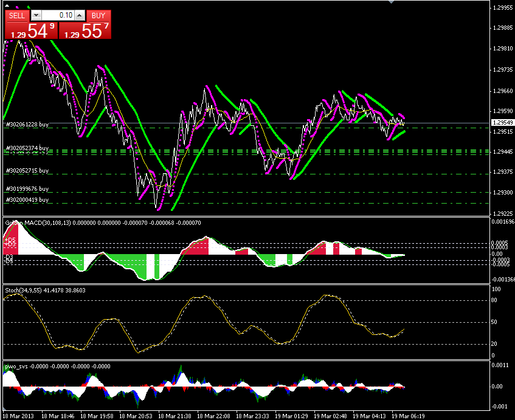The width and height of the screenshot is (515, 420).
Task: Click price scale value 1.29660
Action: 503,91
